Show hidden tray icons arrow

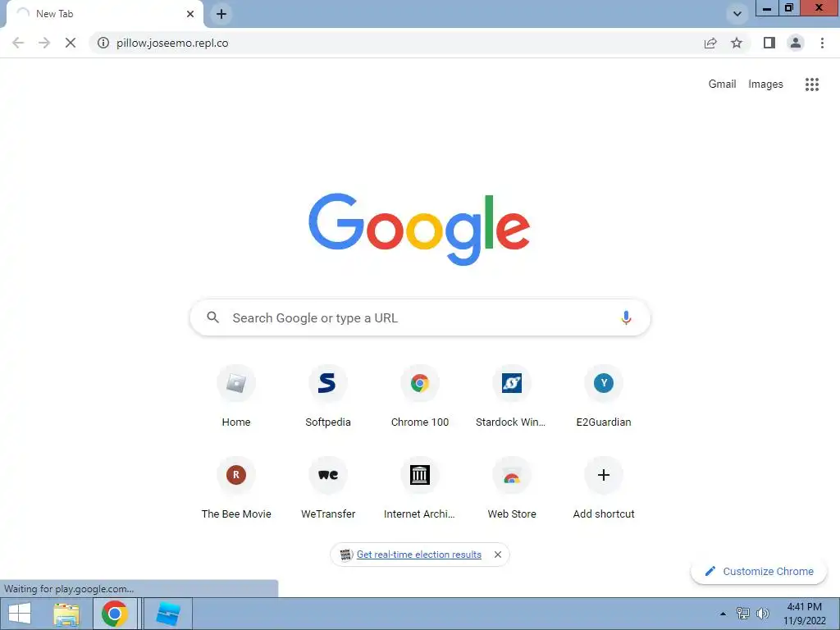click(724, 614)
